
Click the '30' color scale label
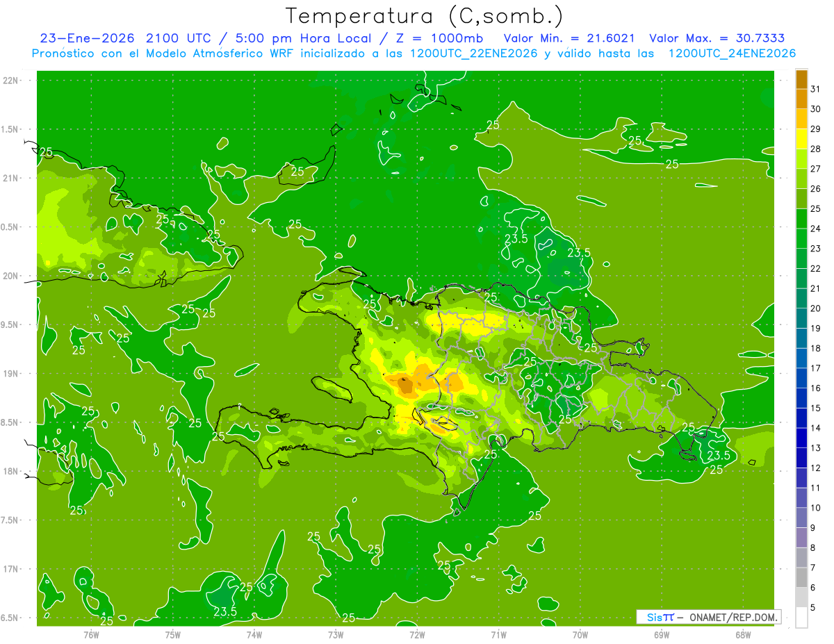click(x=816, y=109)
